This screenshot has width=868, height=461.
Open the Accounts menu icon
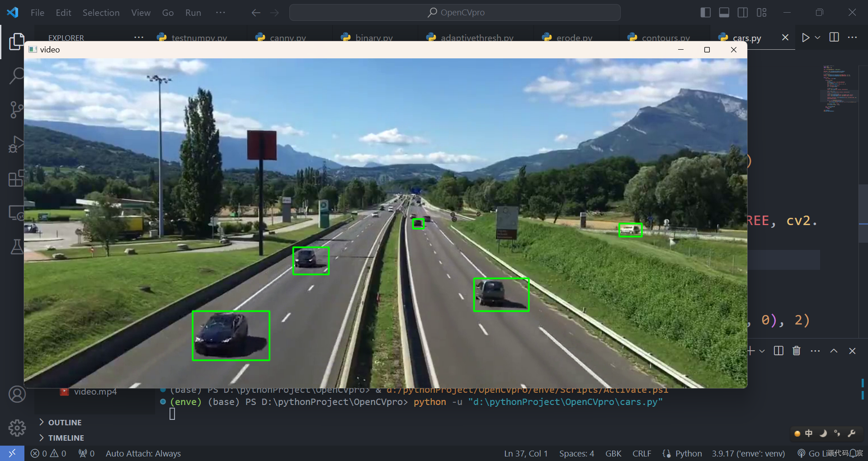(x=17, y=394)
